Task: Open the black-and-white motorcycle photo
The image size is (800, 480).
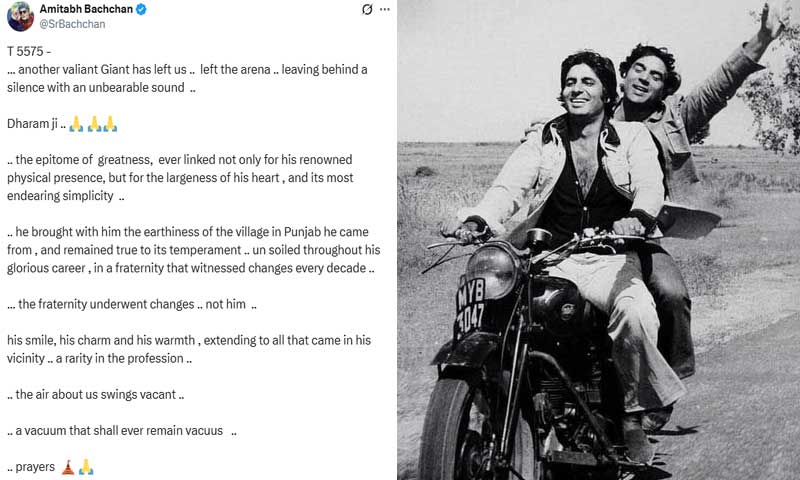Action: click(598, 240)
